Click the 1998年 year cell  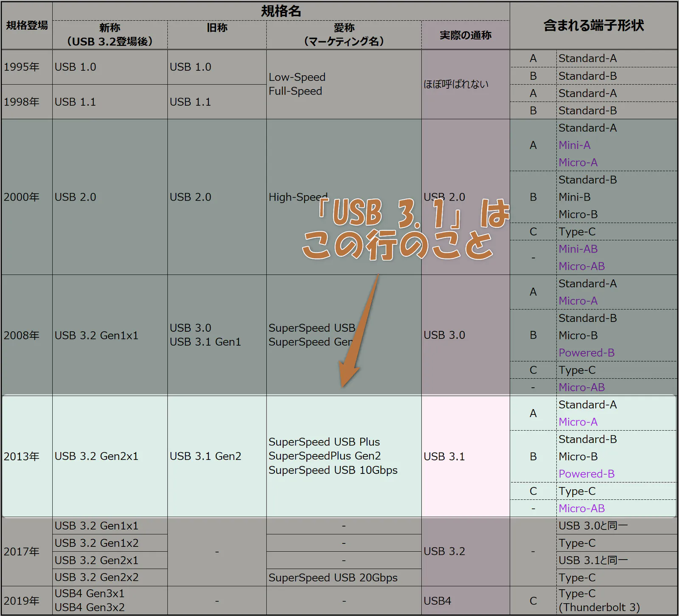point(27,102)
